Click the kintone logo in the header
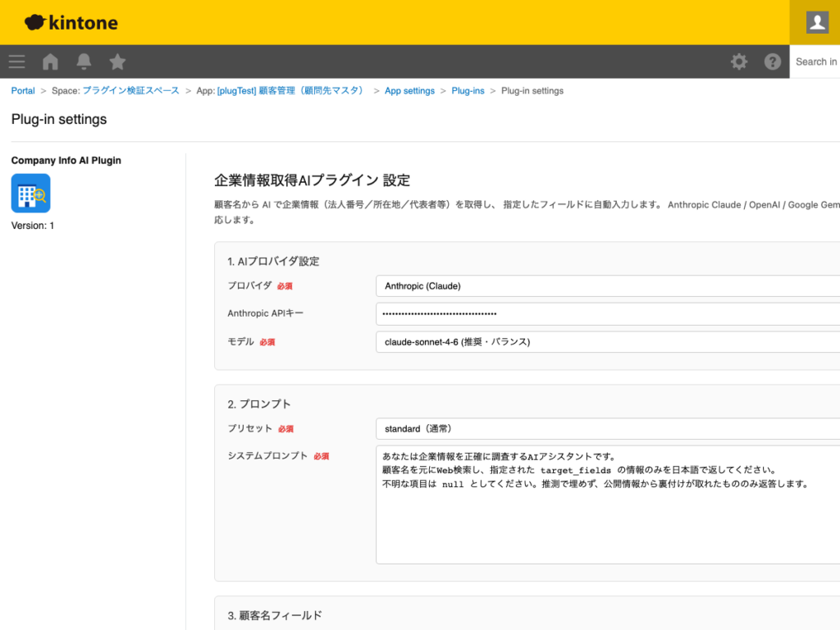This screenshot has height=630, width=840. pos(71,22)
